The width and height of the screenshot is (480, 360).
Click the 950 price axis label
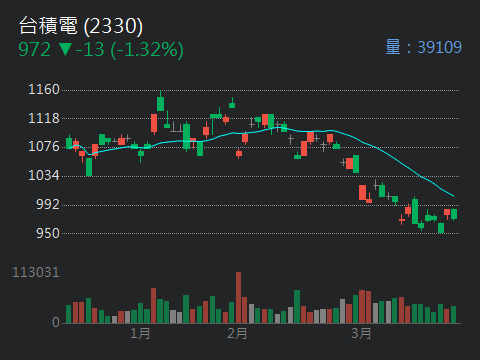[x=48, y=233]
